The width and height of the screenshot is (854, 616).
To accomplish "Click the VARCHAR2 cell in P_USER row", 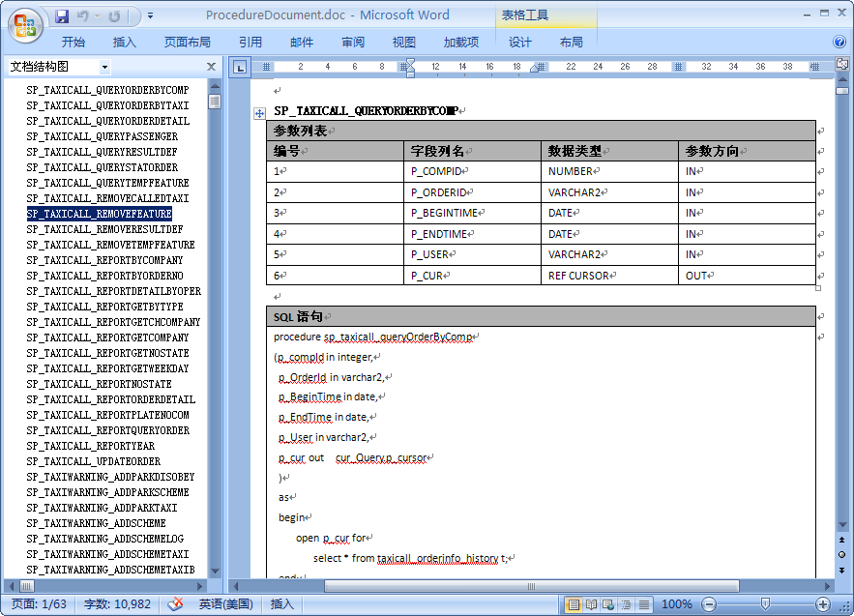I will click(609, 254).
